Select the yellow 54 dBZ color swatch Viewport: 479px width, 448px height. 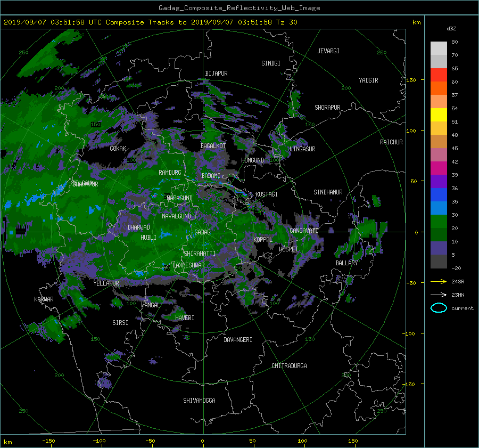[x=439, y=115]
